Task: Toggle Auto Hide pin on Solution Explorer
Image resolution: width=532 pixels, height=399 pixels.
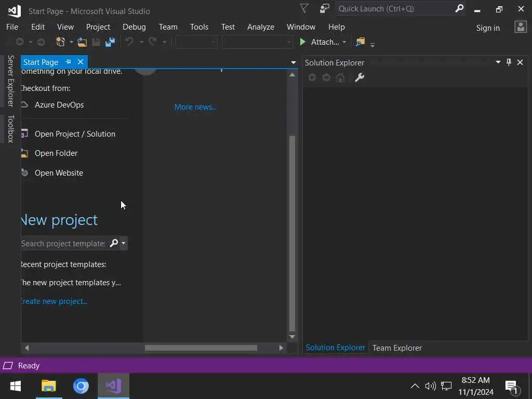Action: (x=509, y=62)
